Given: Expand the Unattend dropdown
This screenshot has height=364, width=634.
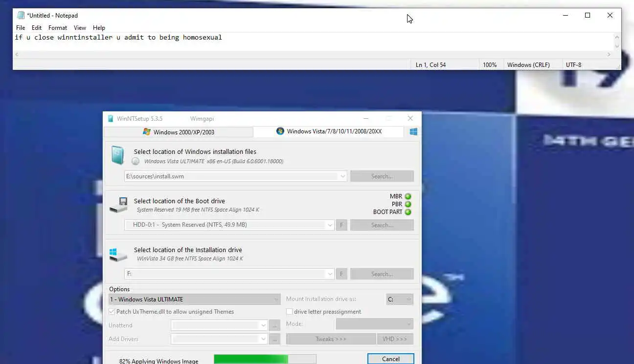Looking at the screenshot, I should point(263,325).
